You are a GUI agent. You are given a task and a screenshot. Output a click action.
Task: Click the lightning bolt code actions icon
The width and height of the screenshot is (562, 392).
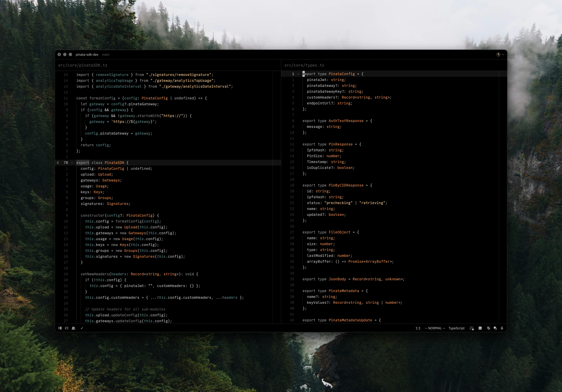coord(58,162)
